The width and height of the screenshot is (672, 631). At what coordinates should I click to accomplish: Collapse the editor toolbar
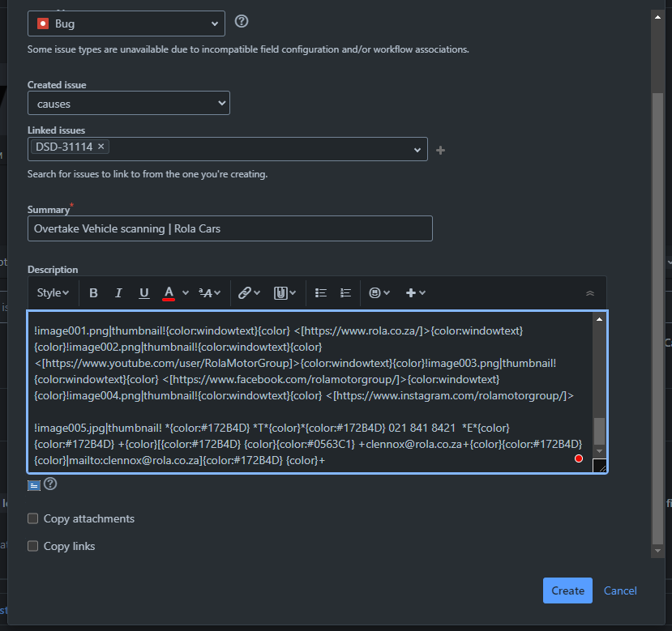[x=589, y=293]
